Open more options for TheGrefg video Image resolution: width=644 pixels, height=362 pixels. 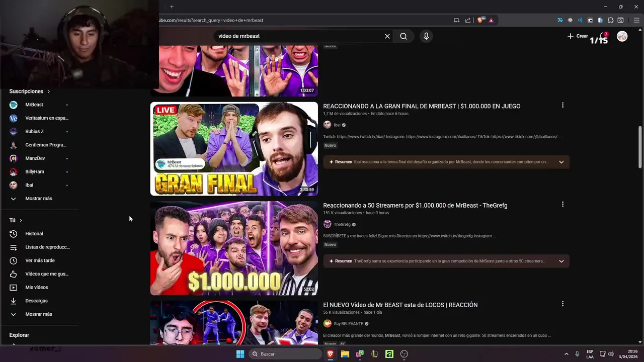pos(562,204)
